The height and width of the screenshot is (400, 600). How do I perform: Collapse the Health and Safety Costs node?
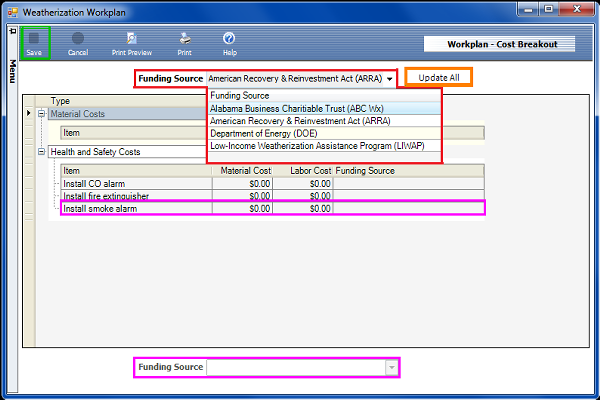(x=41, y=152)
